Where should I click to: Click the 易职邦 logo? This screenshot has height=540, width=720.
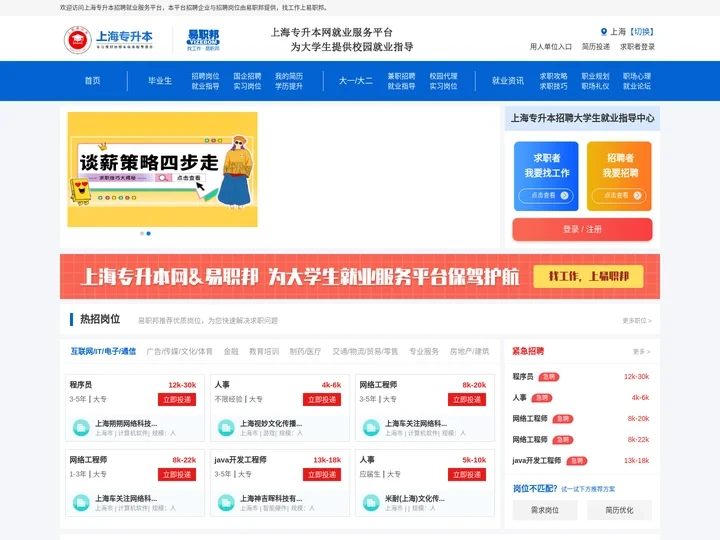(x=203, y=40)
